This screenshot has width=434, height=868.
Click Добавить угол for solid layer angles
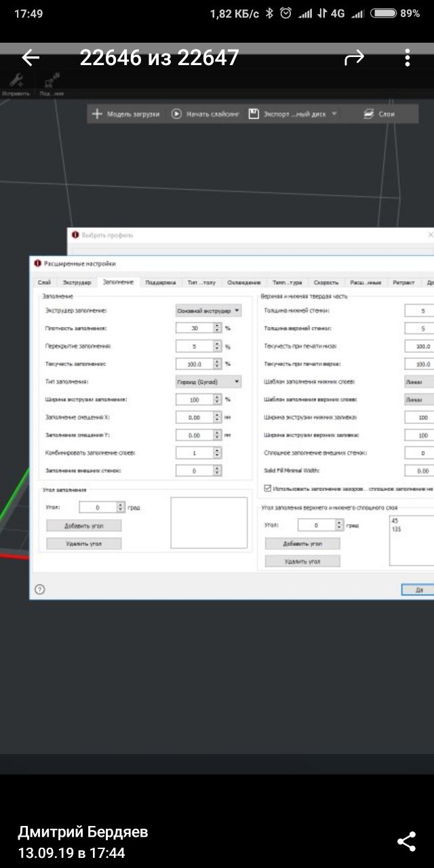[x=302, y=543]
